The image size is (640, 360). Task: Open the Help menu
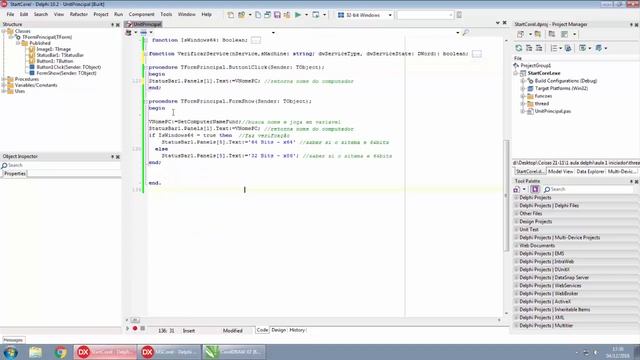tap(207, 14)
